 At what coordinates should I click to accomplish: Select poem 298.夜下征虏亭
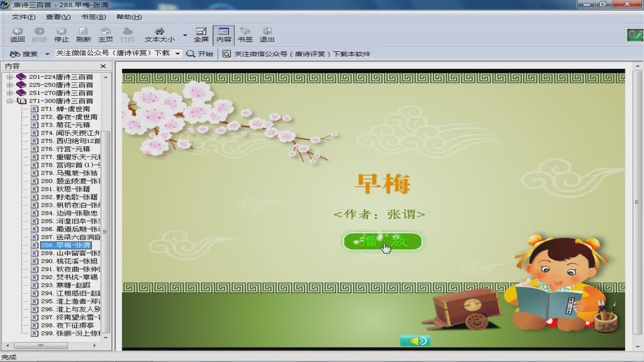[67, 326]
